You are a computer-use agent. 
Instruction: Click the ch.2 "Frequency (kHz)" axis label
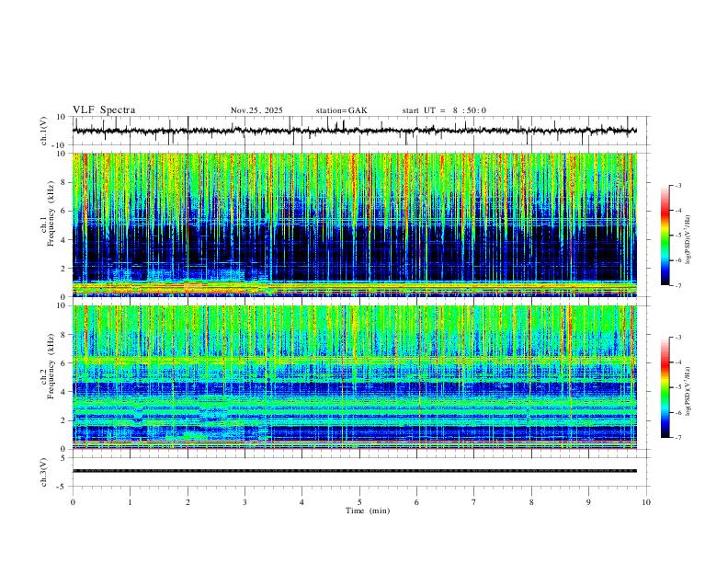51,366
